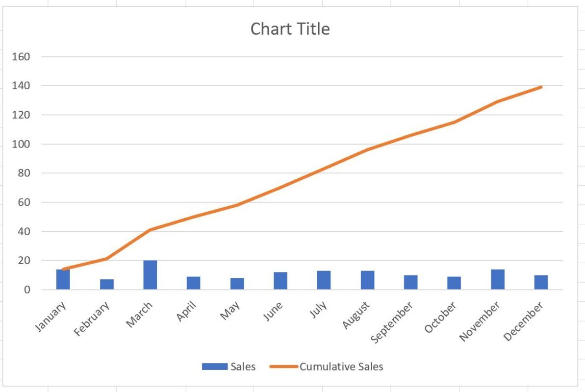
Task: Click the orange Cumulative Sales legend line
Action: pyautogui.click(x=283, y=367)
